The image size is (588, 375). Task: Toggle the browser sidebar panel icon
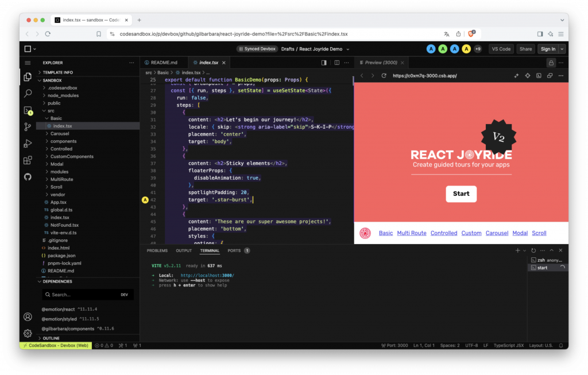pos(540,34)
